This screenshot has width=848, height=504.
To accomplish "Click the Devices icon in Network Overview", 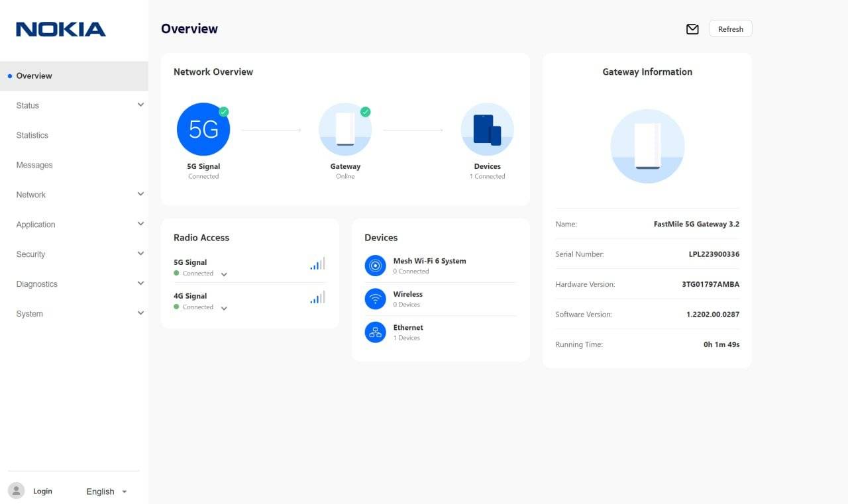I will [x=487, y=129].
